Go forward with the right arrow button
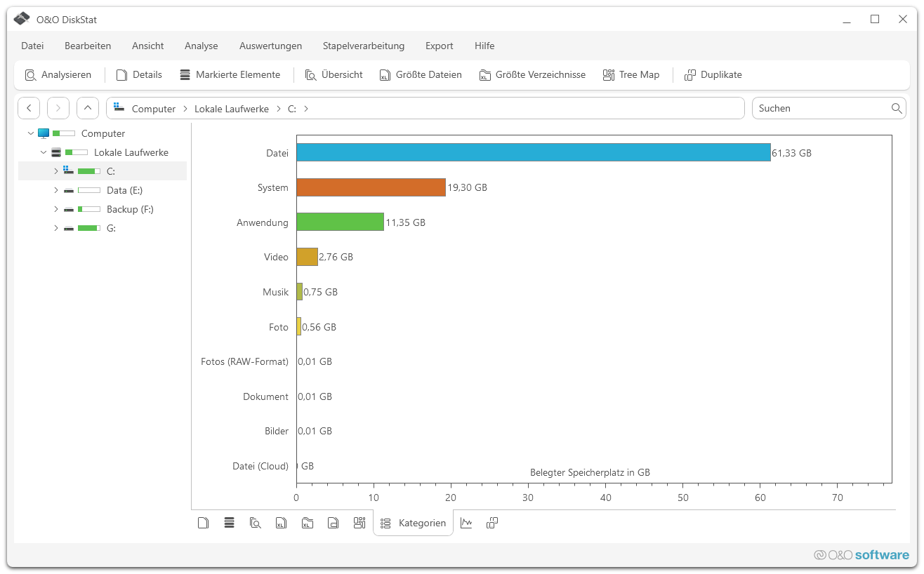This screenshot has width=924, height=574. pos(58,108)
